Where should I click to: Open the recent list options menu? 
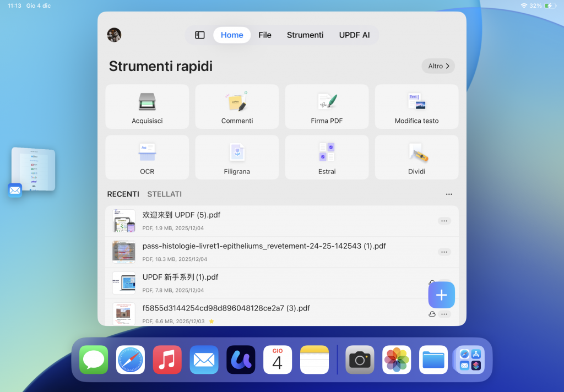[x=449, y=194]
